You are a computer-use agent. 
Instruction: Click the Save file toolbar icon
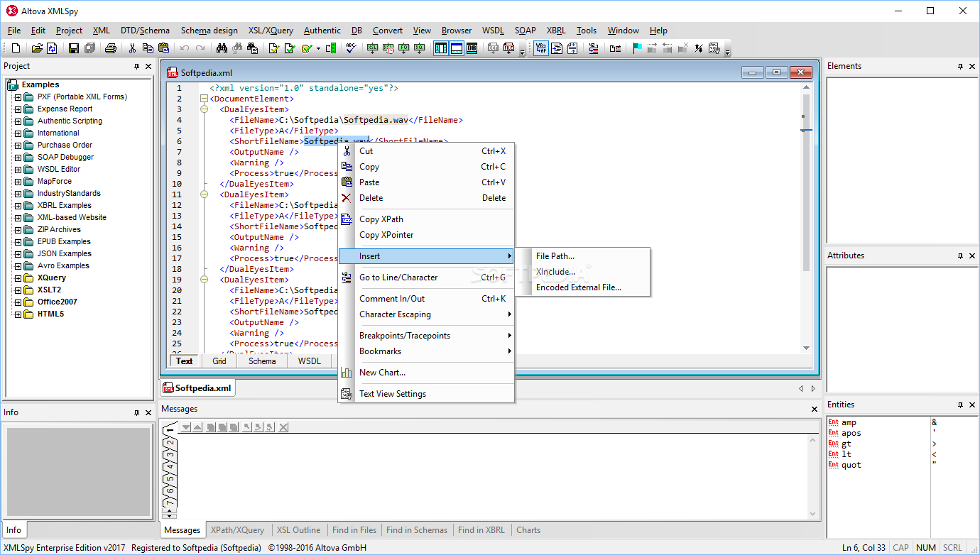point(73,48)
